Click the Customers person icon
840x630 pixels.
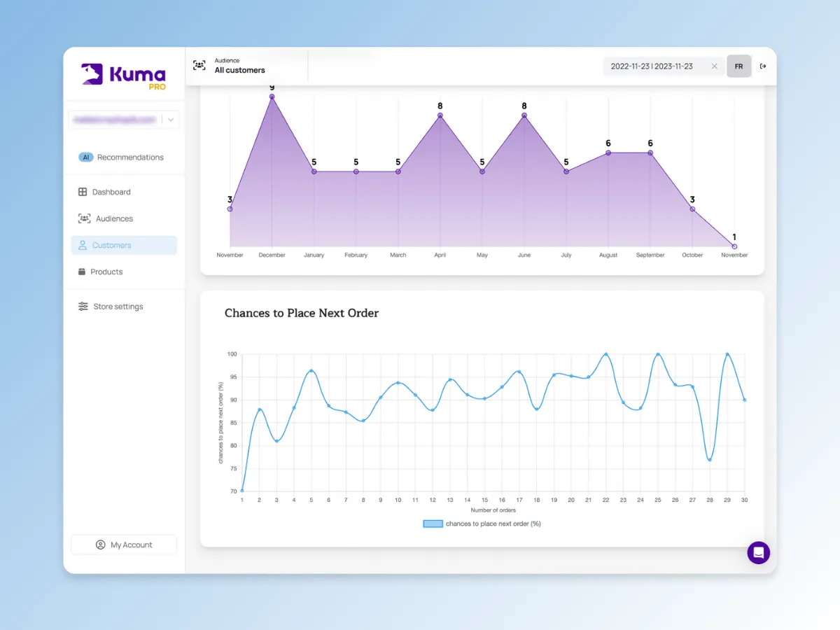pos(83,245)
